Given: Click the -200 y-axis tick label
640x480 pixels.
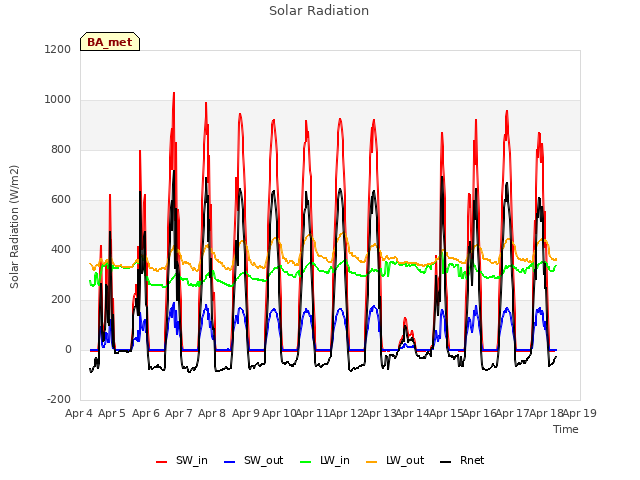Looking at the screenshot, I should pos(59,400).
